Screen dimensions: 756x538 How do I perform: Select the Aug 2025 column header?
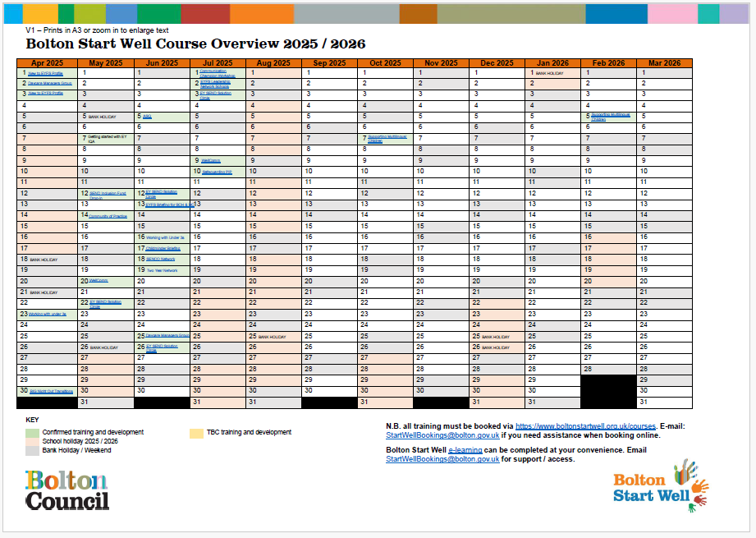[273, 63]
